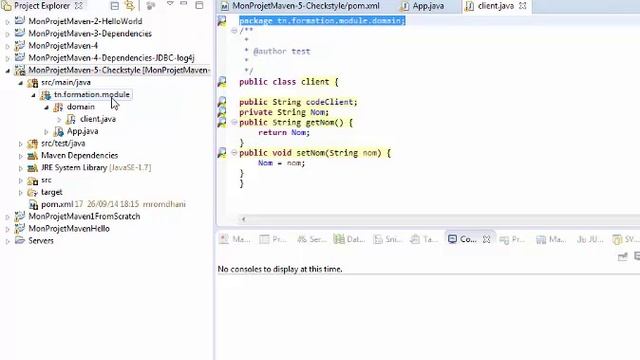Select Servers folder in tree
The height and width of the screenshot is (360, 640).
(41, 241)
